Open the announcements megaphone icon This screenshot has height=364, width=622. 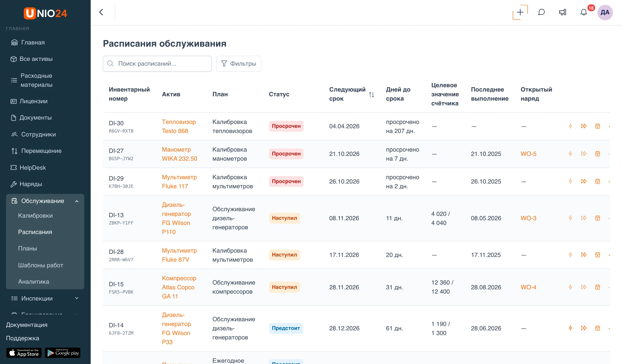(x=563, y=12)
